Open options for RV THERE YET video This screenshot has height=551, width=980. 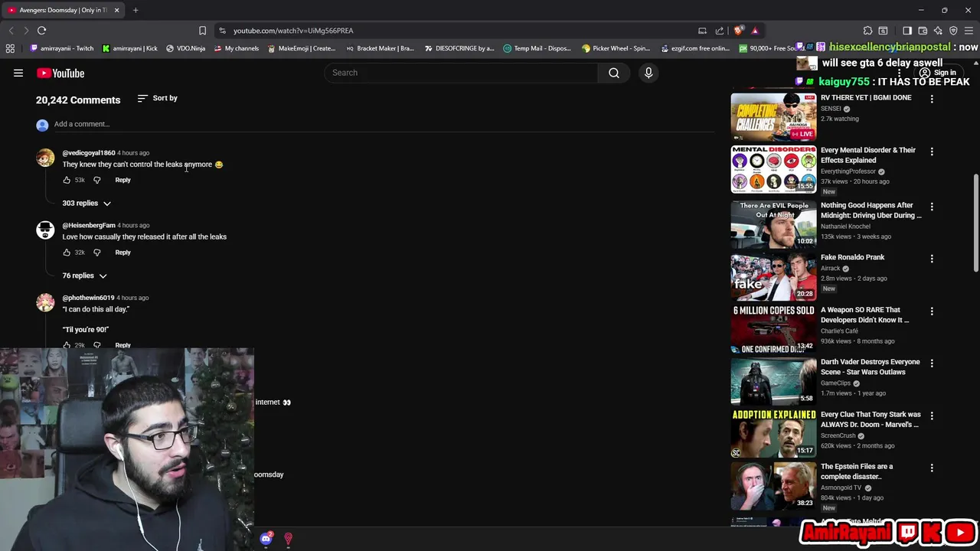932,99
